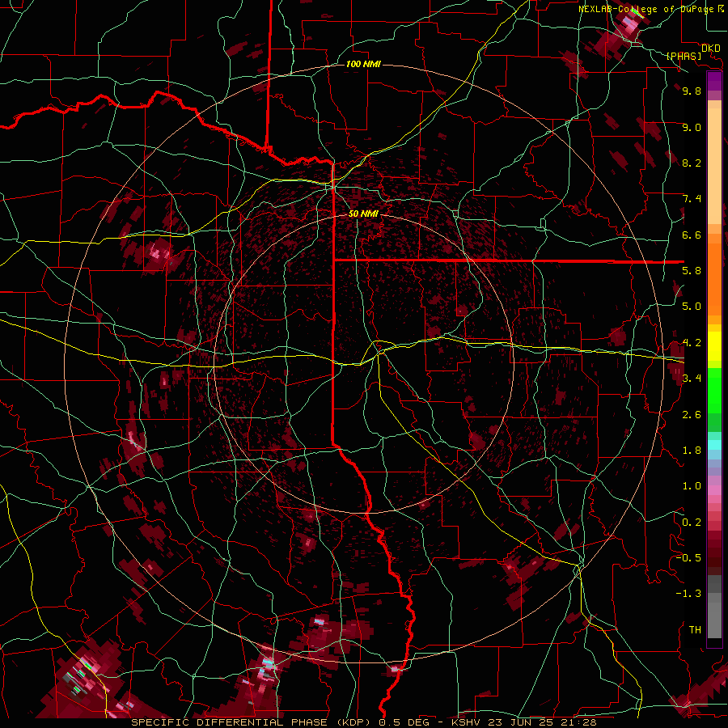This screenshot has width=728, height=728.
Task: Click the 50 NMI range ring label
Action: (x=363, y=214)
